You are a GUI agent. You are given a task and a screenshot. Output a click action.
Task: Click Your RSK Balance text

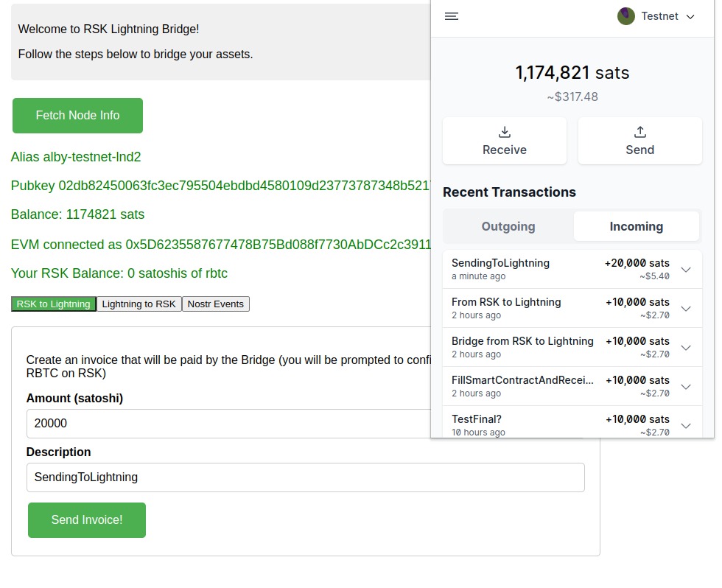[119, 273]
